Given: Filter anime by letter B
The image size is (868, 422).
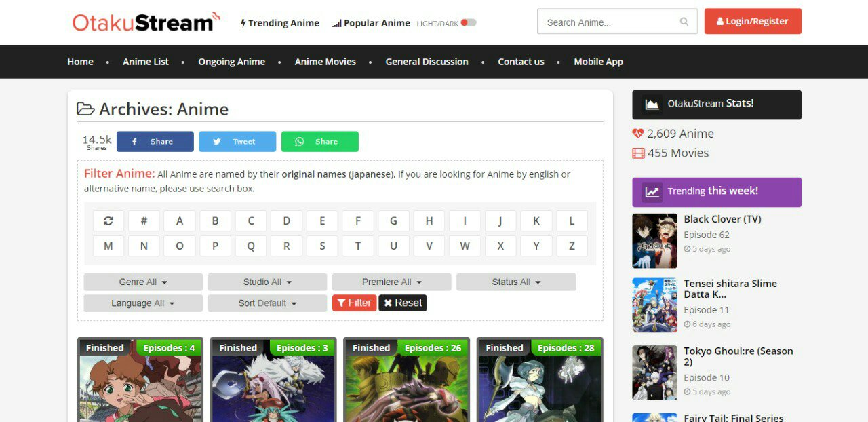Looking at the screenshot, I should tap(215, 220).
